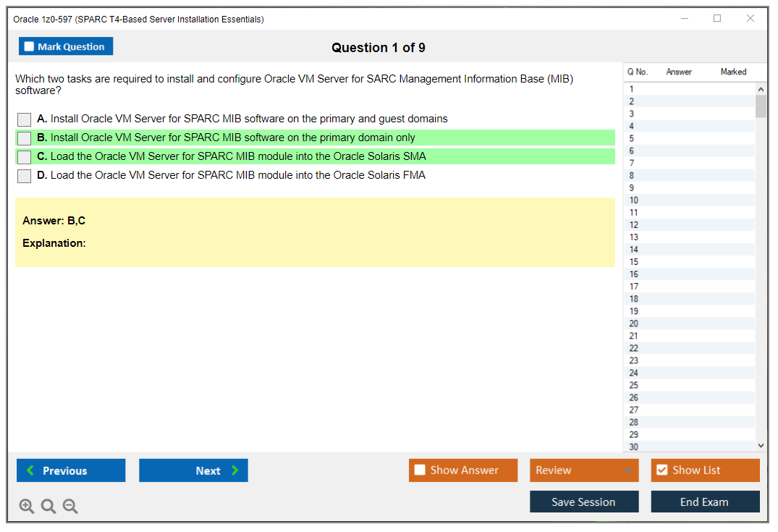The image size is (778, 532).
Task: Check the checkbox for answer option D
Action: pyautogui.click(x=24, y=176)
